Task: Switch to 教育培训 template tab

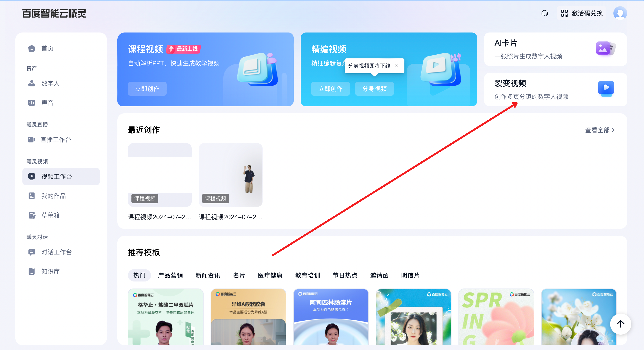Action: click(307, 275)
